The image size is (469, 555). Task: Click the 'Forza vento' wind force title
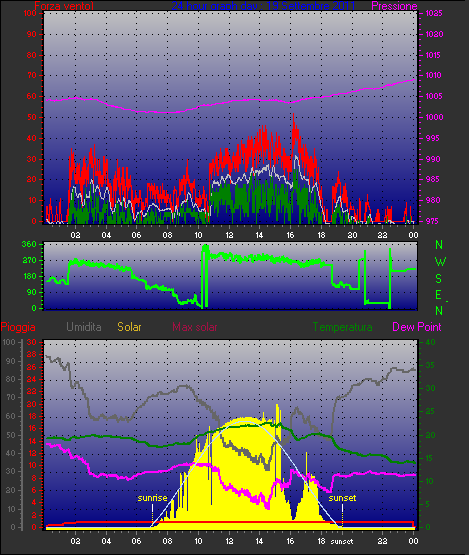[x=64, y=6]
